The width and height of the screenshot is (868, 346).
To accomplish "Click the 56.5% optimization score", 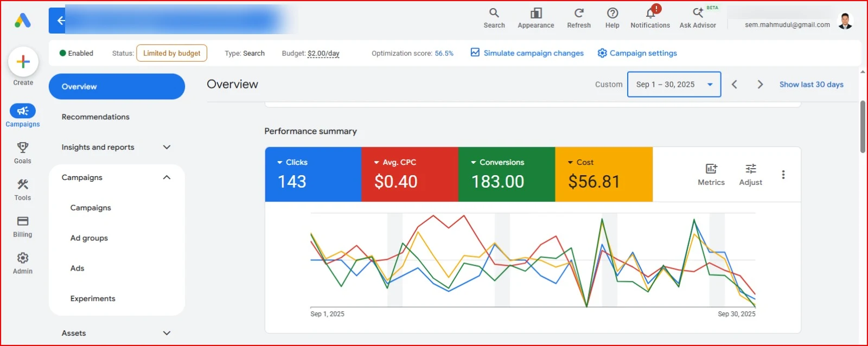I will pyautogui.click(x=444, y=53).
